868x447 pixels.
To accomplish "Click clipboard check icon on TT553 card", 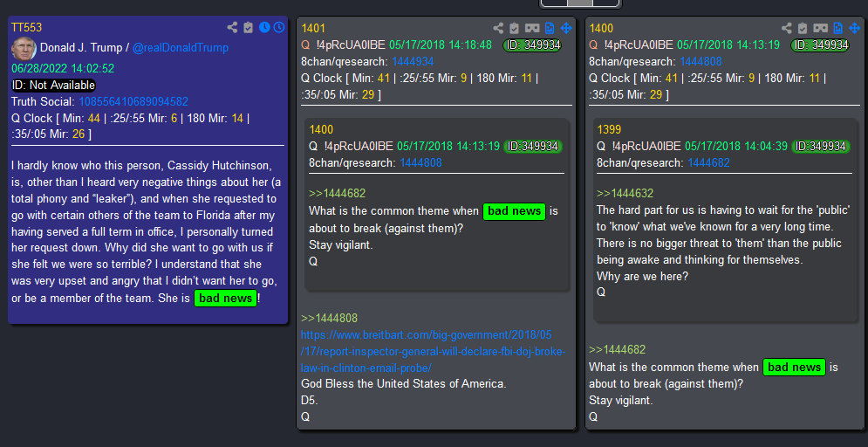I will coord(248,28).
